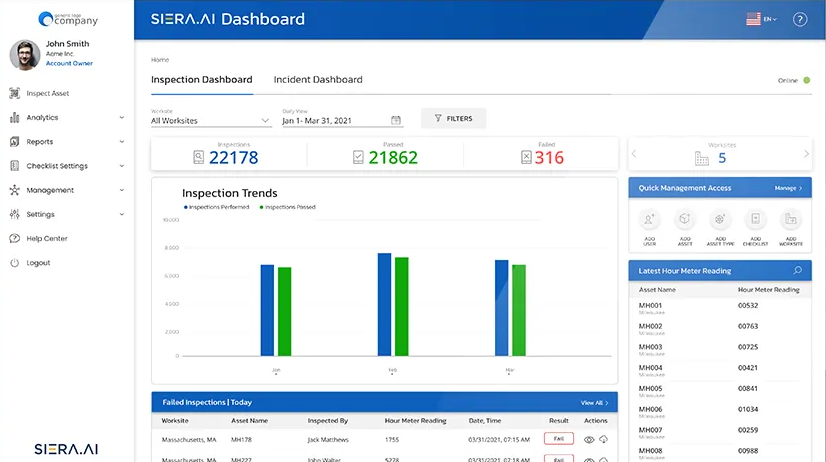Open the help question mark icon

pos(799,20)
